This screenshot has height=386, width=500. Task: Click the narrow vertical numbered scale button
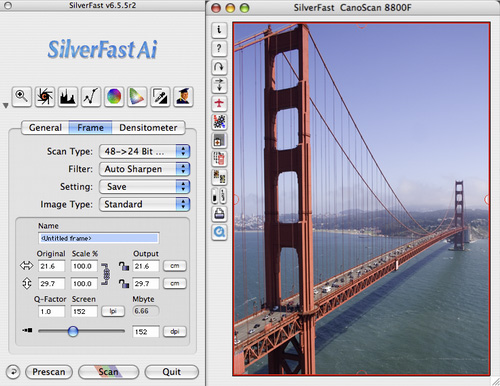(x=223, y=196)
